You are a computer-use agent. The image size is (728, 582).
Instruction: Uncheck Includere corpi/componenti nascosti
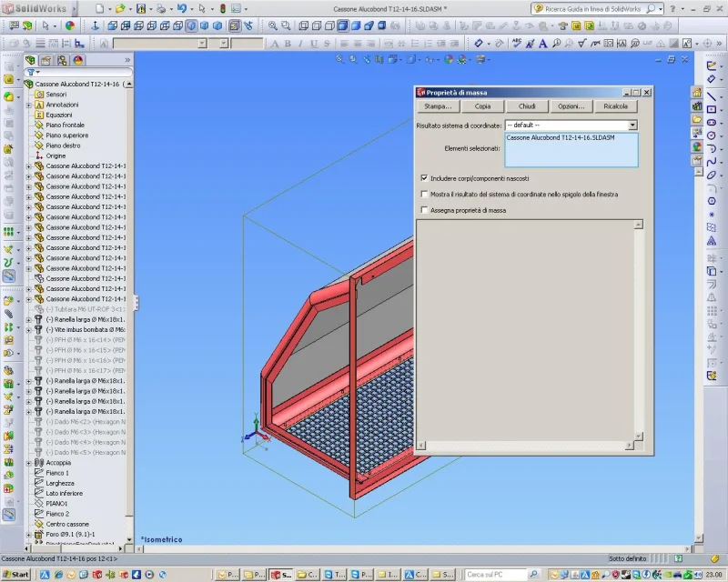click(424, 178)
